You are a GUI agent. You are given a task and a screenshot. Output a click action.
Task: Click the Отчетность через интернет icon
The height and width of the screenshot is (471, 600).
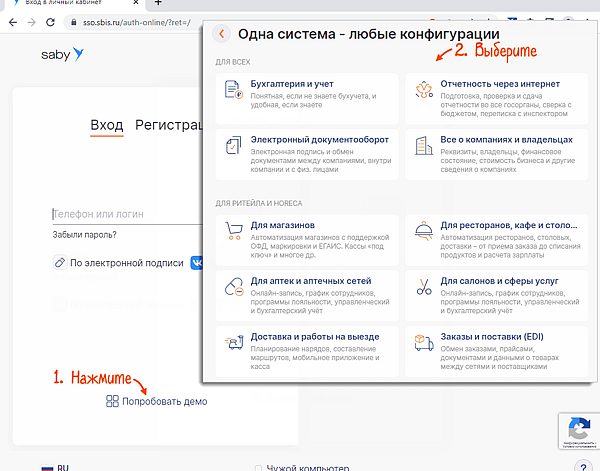[423, 92]
